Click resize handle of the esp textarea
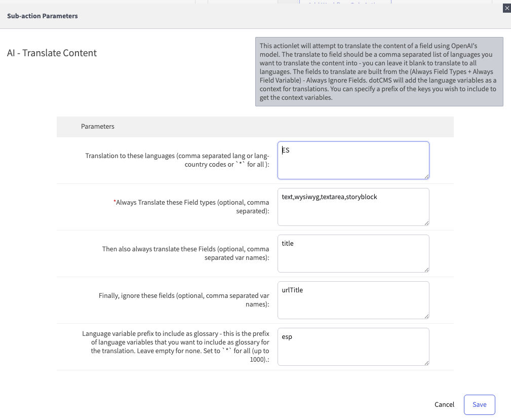This screenshot has height=420, width=511. (426, 362)
